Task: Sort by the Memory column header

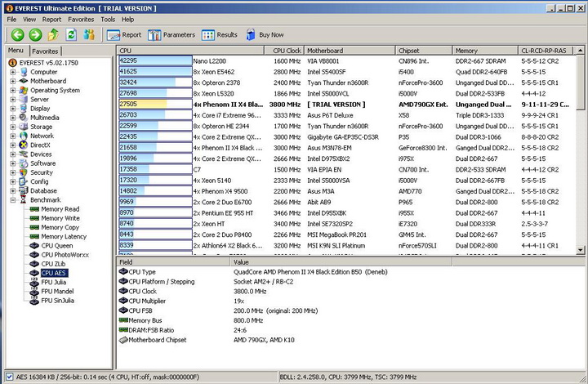Action: pos(485,51)
